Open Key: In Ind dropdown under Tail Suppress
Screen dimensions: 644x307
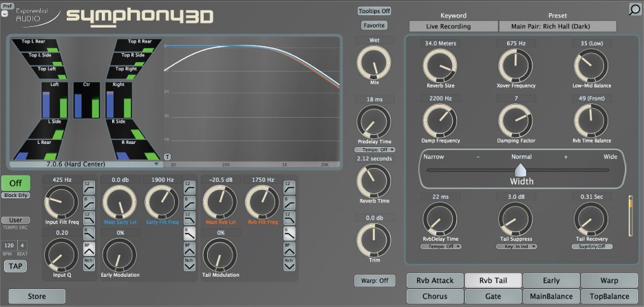pos(516,246)
